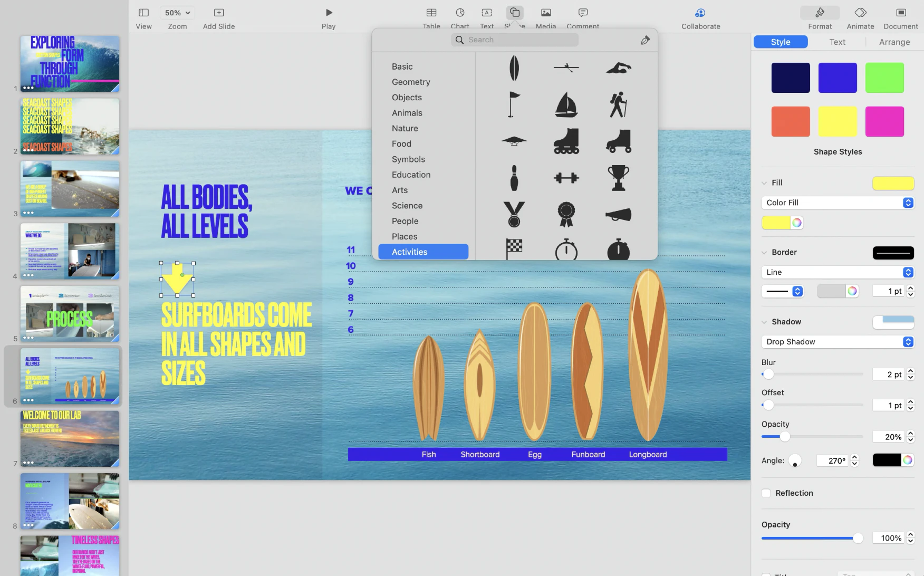Open the Table toolbar tool
The height and width of the screenshot is (576, 924).
coord(431,13)
